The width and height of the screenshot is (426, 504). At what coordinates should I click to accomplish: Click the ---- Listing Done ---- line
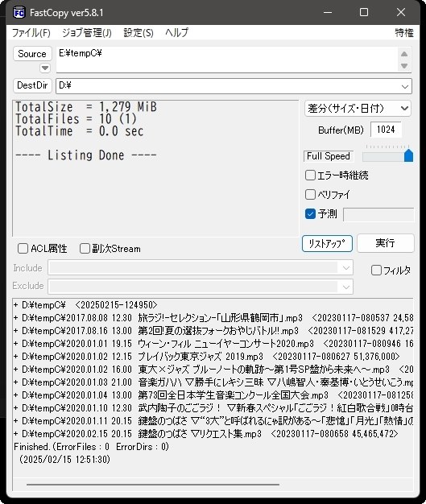point(86,155)
